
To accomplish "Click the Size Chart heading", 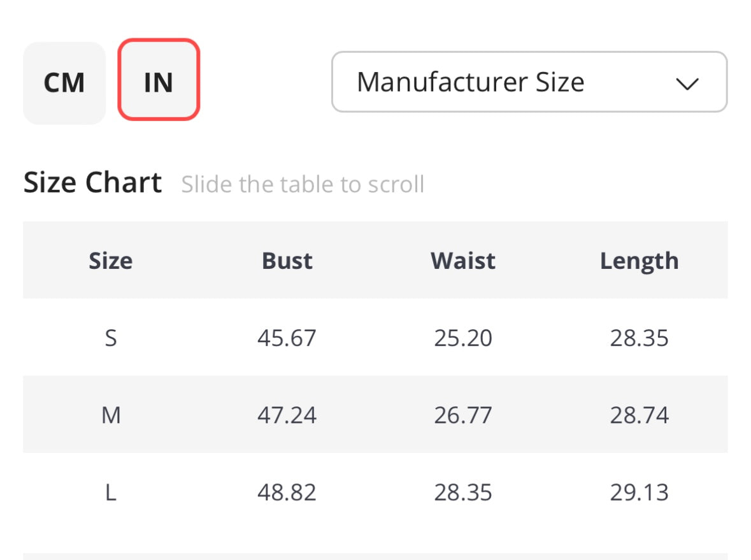I will click(93, 183).
